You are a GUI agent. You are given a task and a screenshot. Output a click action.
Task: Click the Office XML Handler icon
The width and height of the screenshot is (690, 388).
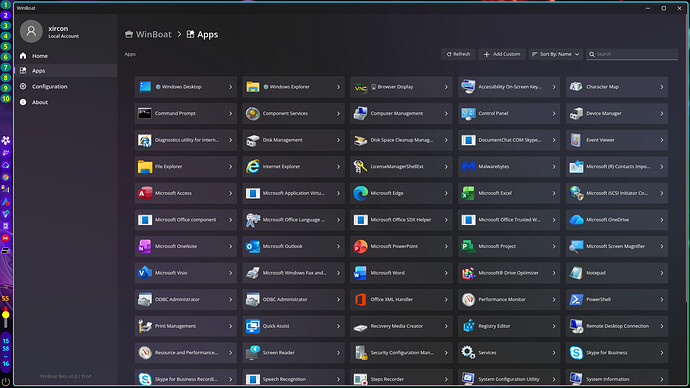[x=360, y=299]
